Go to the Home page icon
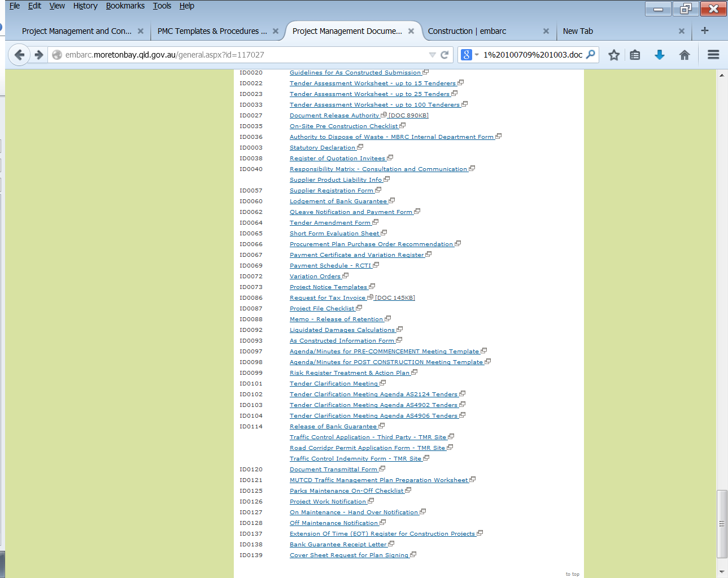Image resolution: width=728 pixels, height=578 pixels. (685, 55)
